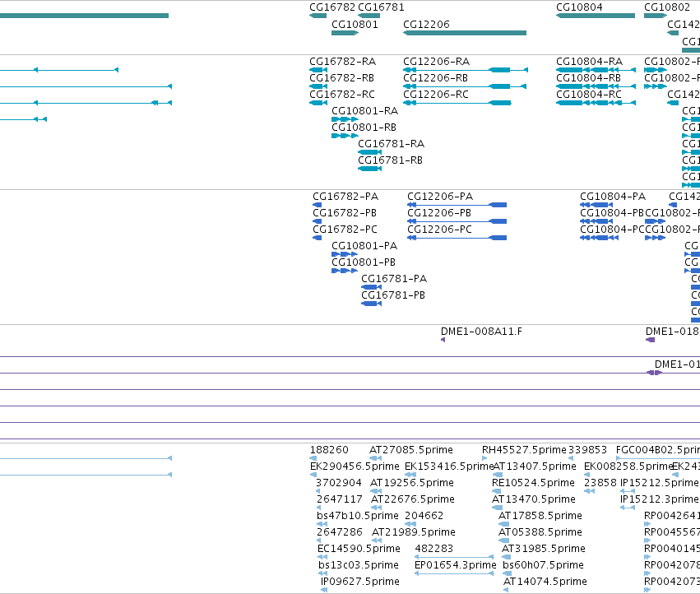Click the CG16782-PA protein label

click(345, 197)
